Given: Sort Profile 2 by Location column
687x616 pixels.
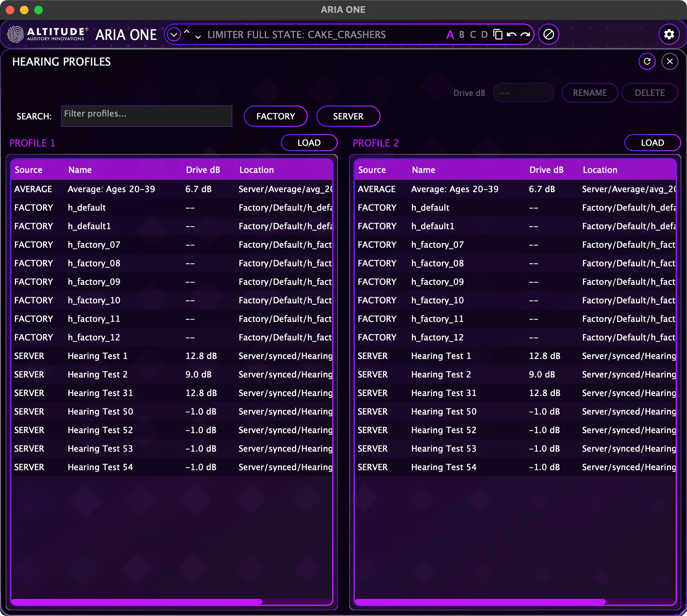Looking at the screenshot, I should [x=628, y=170].
